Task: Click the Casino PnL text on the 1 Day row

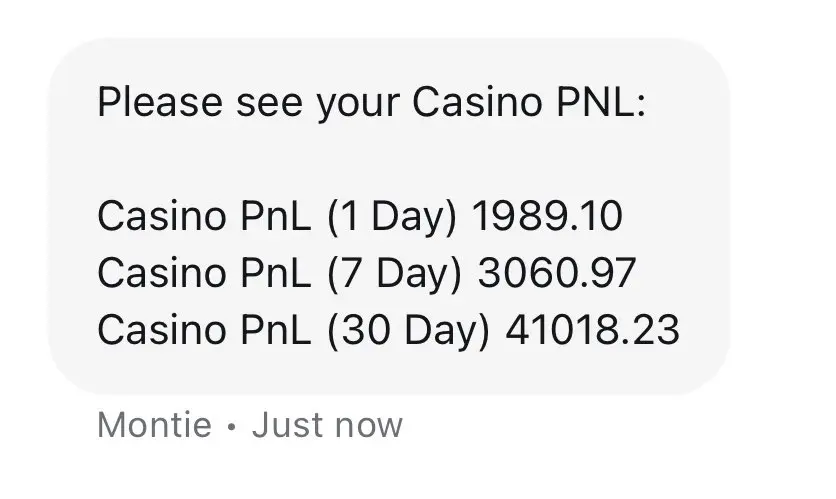Action: click(204, 216)
